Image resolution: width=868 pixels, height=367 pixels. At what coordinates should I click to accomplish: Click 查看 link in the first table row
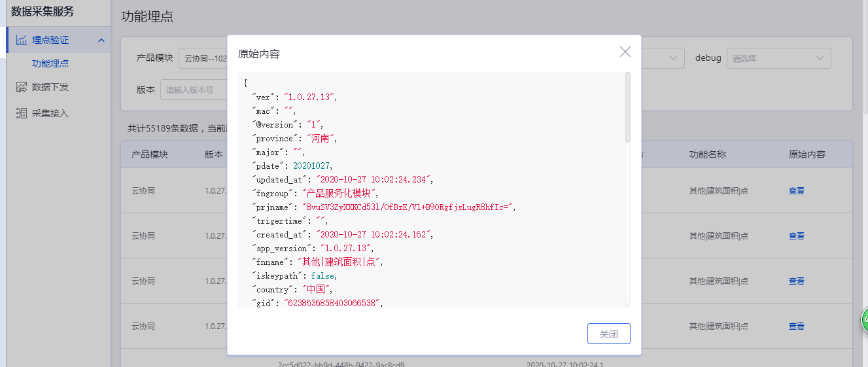796,191
